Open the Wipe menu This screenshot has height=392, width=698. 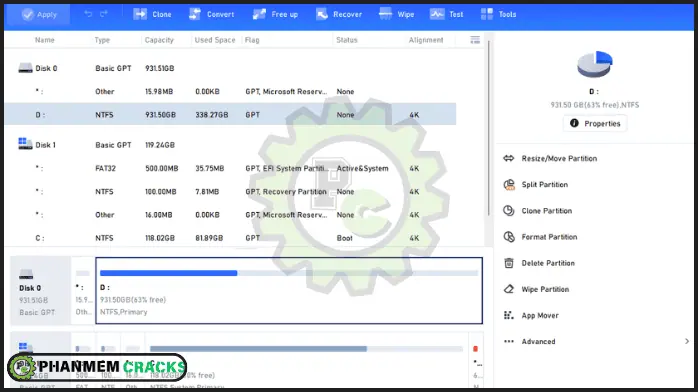click(x=396, y=14)
